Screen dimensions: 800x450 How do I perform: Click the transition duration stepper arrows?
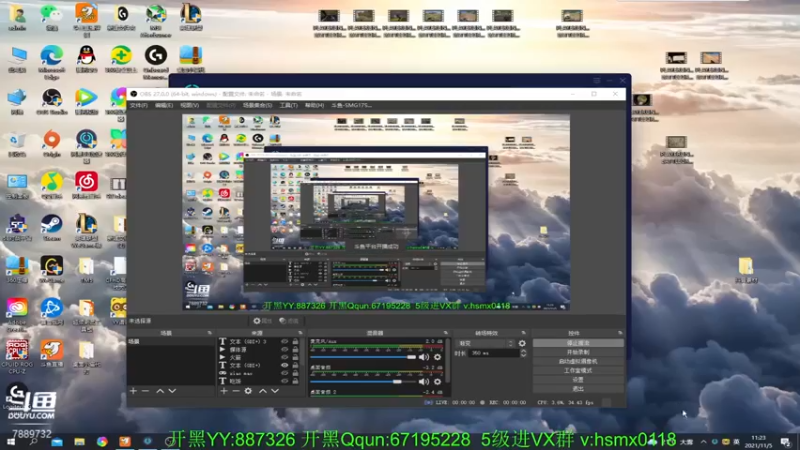[523, 353]
